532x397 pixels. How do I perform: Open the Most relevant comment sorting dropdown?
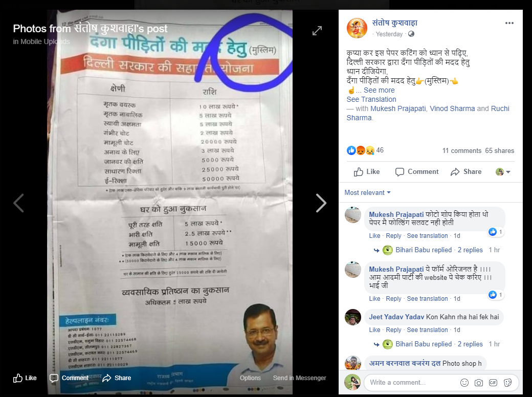(367, 192)
